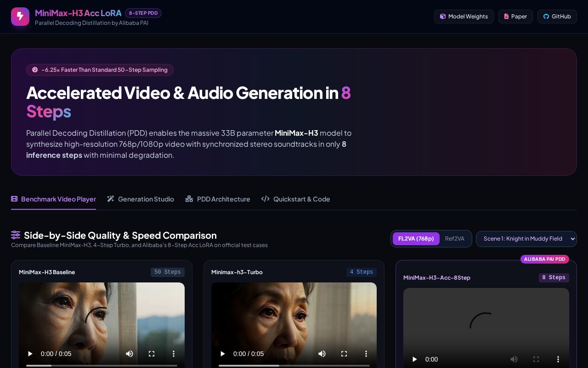The image size is (588, 368).
Task: Go to PDD Architecture tab
Action: pos(218,199)
